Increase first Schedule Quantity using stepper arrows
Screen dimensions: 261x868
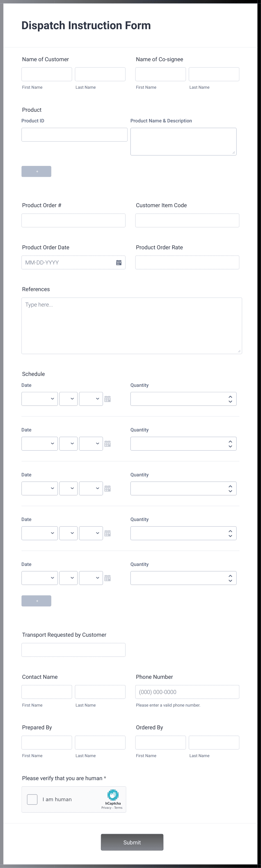click(230, 397)
